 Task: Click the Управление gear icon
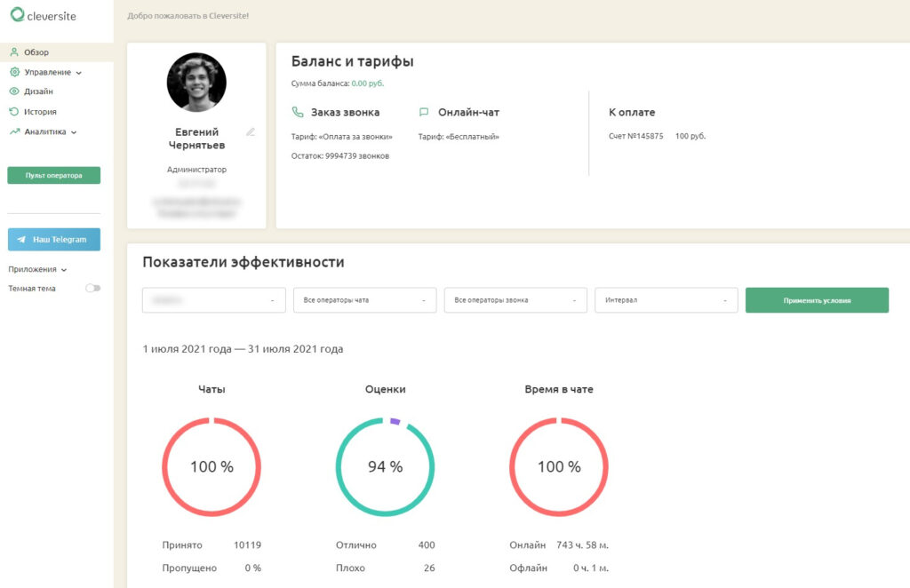coord(14,72)
